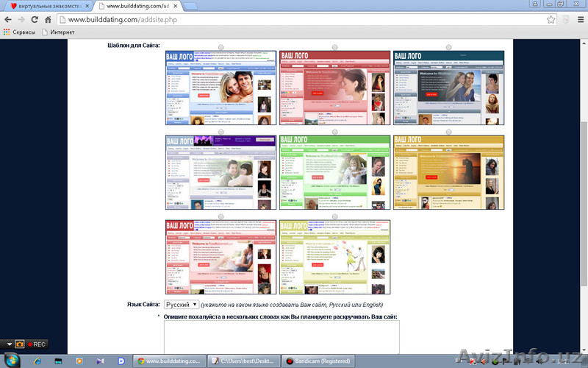Bookmark this page with the star icon
Screen dimensions: 588x368
pos(551,19)
